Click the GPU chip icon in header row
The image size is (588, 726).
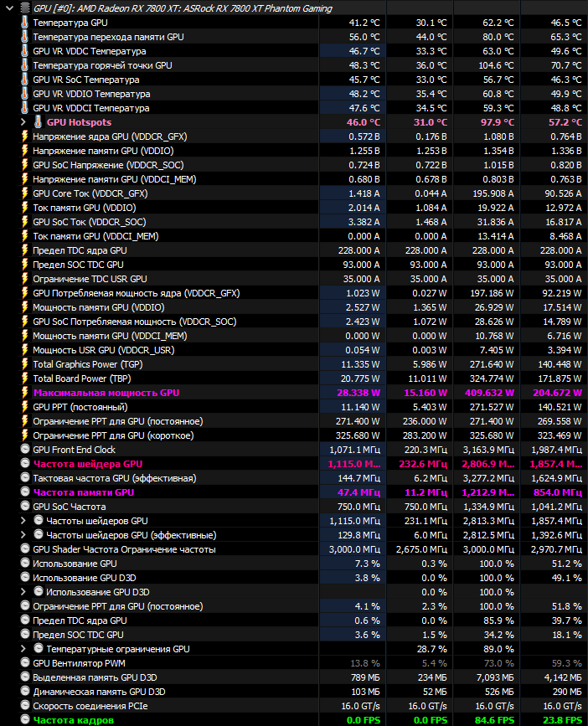pyautogui.click(x=25, y=8)
